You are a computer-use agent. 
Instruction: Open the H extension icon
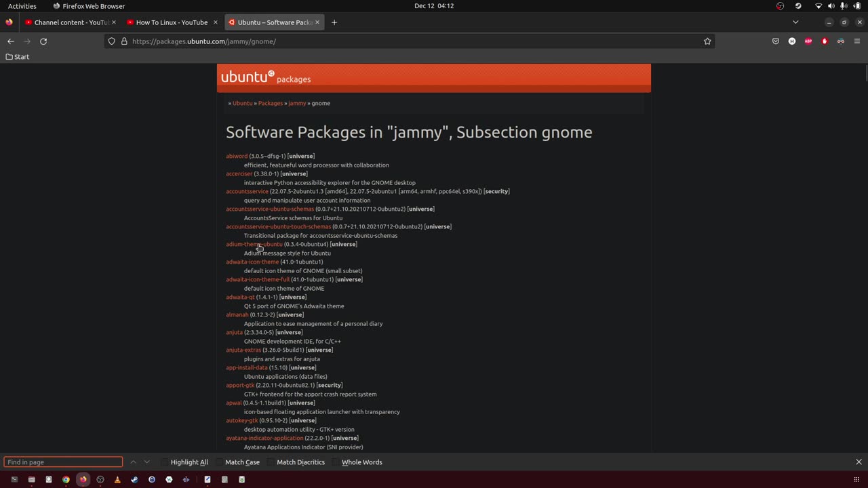[792, 41]
